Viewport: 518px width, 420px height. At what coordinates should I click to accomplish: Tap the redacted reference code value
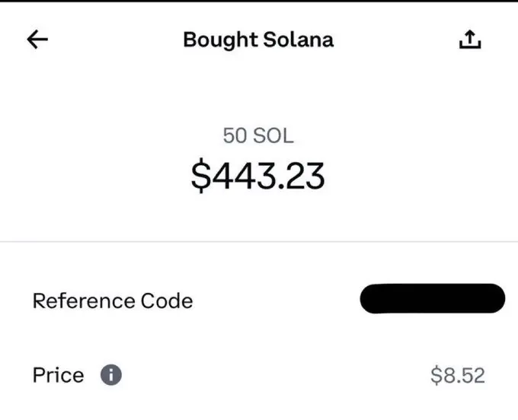tap(433, 298)
